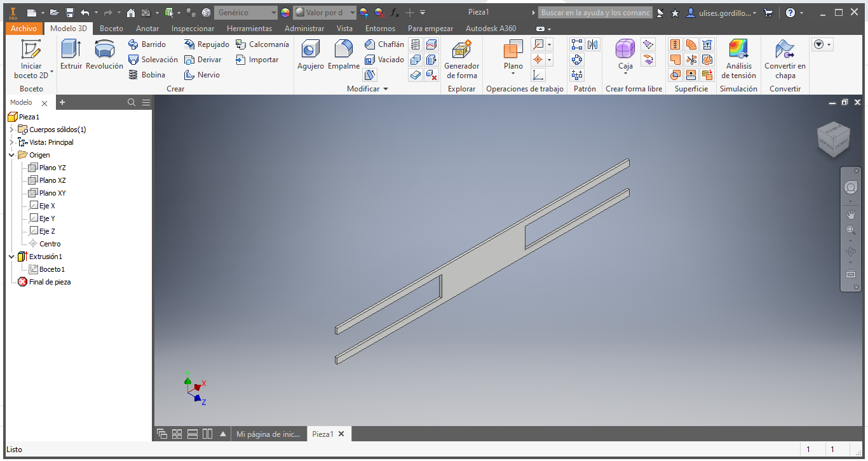The height and width of the screenshot is (461, 868).
Task: Select the Empalme fillet tool
Action: (344, 55)
